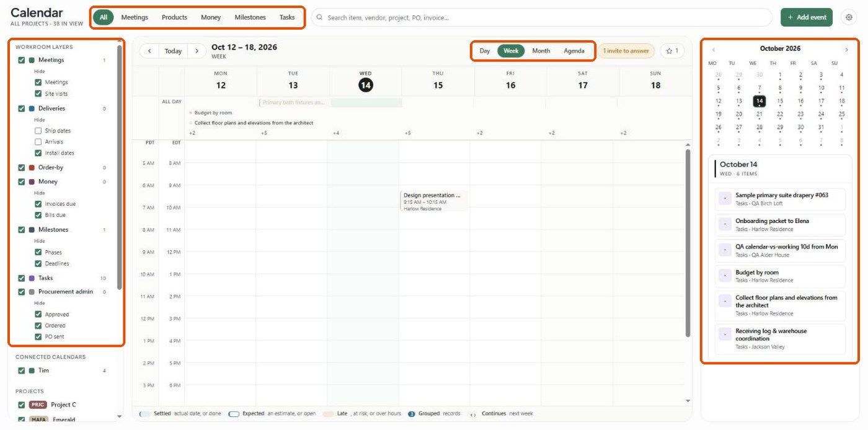
Task: Select Thursday 15 column header
Action: point(438,81)
